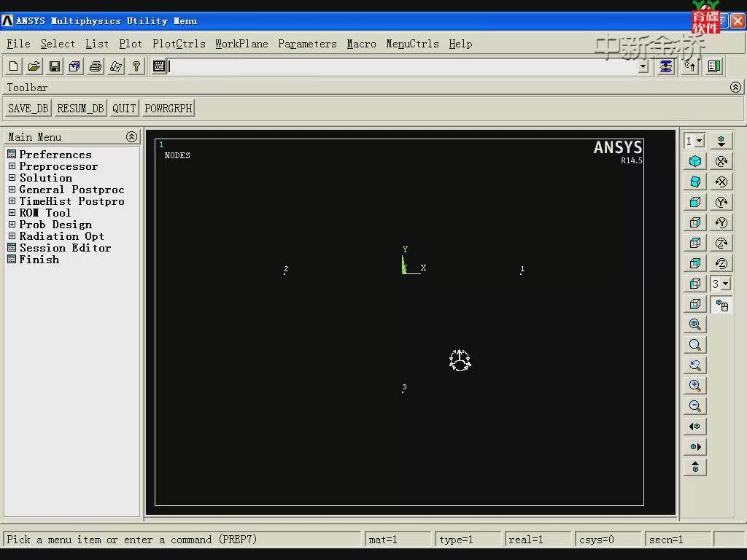Open an ANSYS file with folder icon
Image resolution: width=747 pixels, height=560 pixels.
tap(34, 66)
